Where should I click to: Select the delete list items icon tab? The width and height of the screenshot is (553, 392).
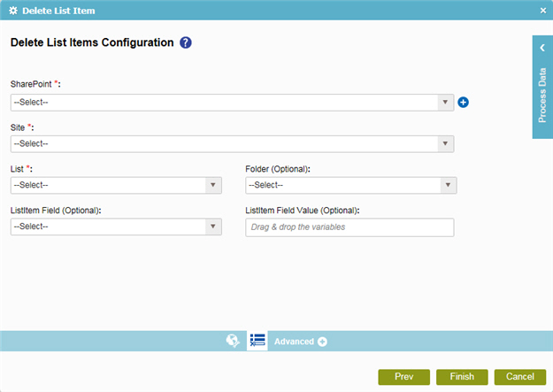click(x=257, y=341)
